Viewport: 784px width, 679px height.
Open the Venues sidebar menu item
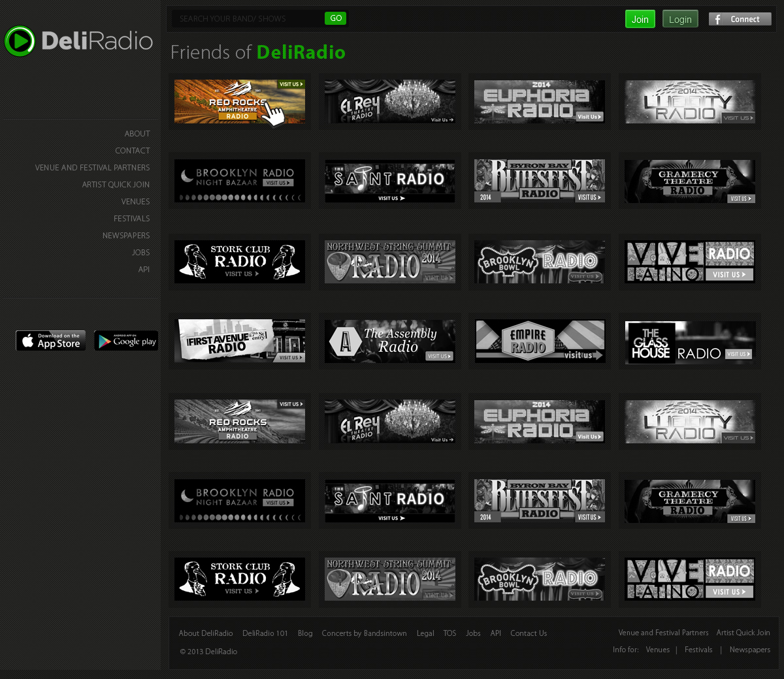pyautogui.click(x=135, y=201)
